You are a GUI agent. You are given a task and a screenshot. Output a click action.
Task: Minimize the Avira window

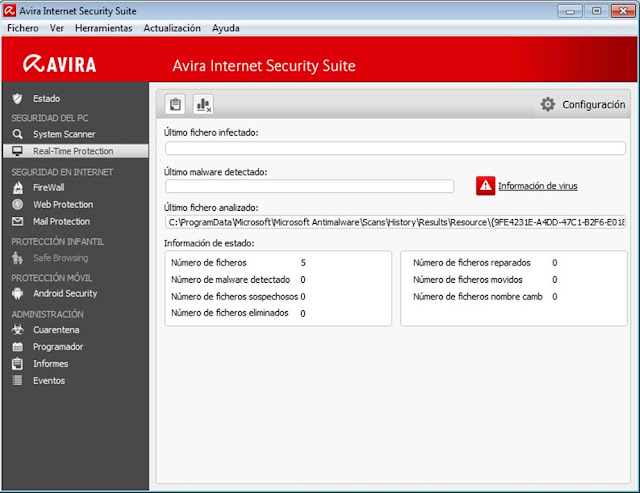(x=570, y=11)
